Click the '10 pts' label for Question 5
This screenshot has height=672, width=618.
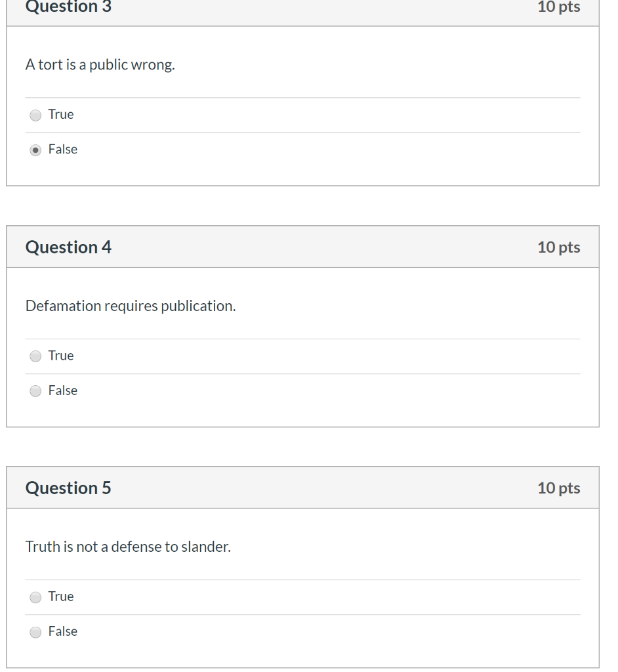(x=558, y=488)
